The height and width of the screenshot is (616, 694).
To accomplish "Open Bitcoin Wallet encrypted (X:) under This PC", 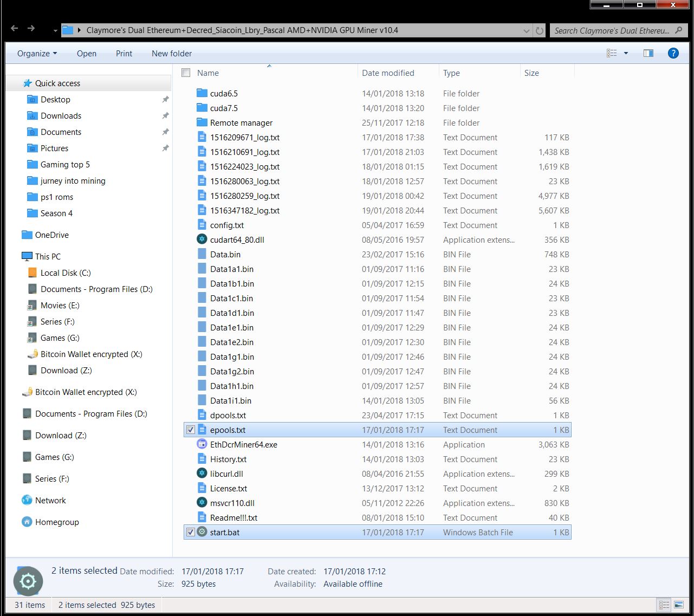I will pos(91,354).
